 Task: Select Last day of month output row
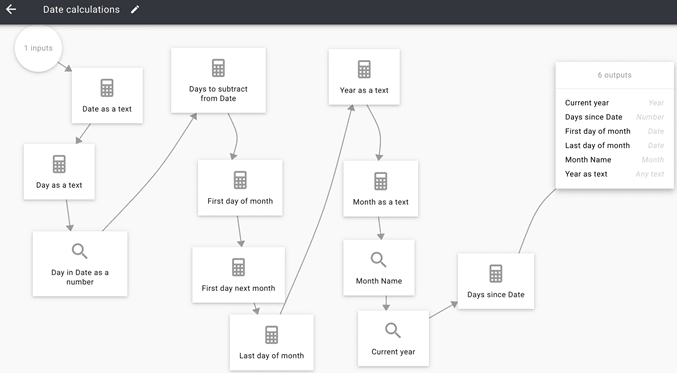click(614, 145)
